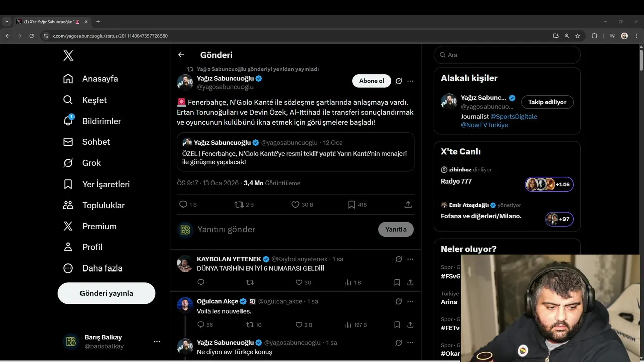Go to Anasayfa in the sidebar
The image size is (644, 362).
click(x=91, y=79)
